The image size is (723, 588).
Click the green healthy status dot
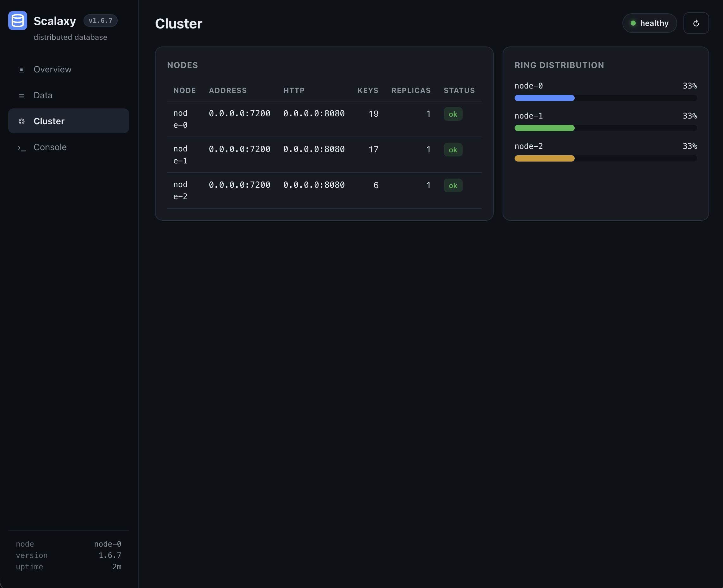pyautogui.click(x=633, y=23)
